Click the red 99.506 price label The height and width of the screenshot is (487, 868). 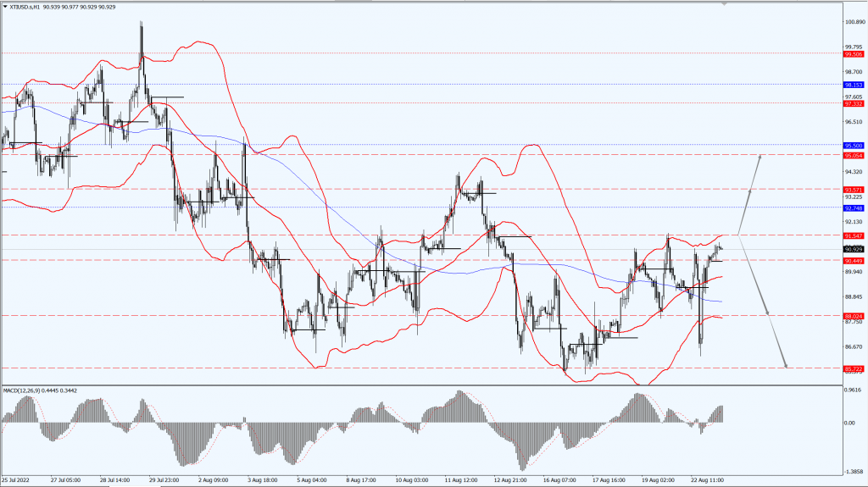pos(854,53)
